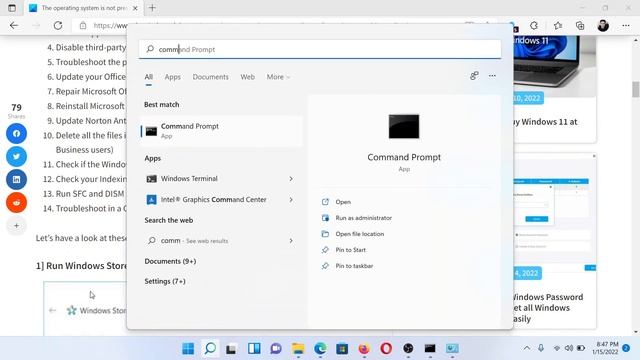The height and width of the screenshot is (360, 640).
Task: Open the notification count badge
Action: (626, 348)
